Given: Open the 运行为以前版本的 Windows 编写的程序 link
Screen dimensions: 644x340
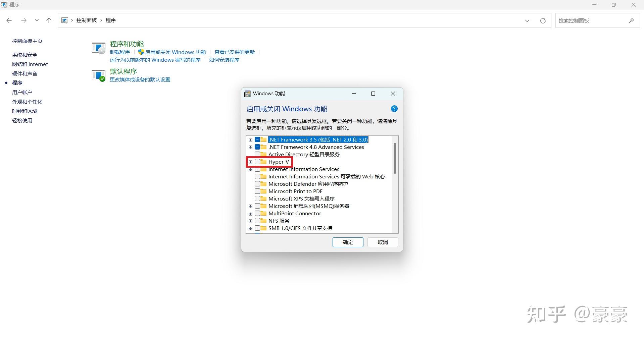Looking at the screenshot, I should point(155,60).
